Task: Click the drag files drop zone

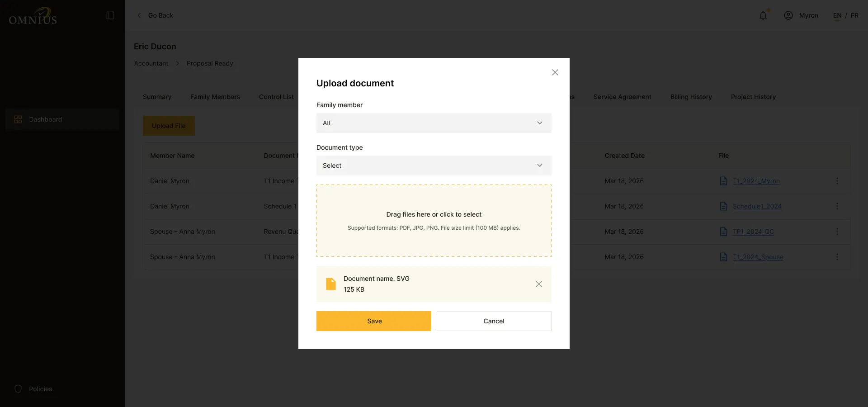Action: pyautogui.click(x=434, y=221)
